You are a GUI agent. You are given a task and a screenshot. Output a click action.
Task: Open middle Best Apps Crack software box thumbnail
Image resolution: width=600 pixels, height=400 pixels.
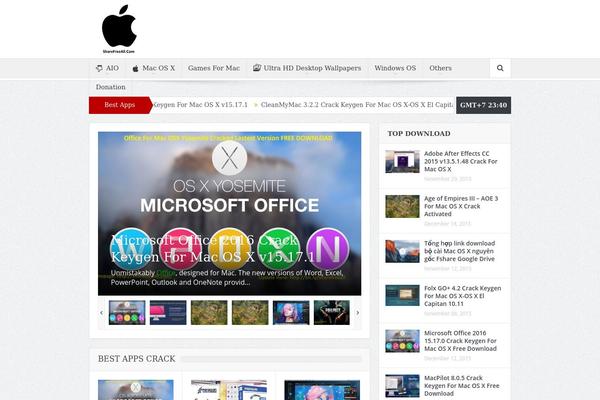[x=229, y=390]
